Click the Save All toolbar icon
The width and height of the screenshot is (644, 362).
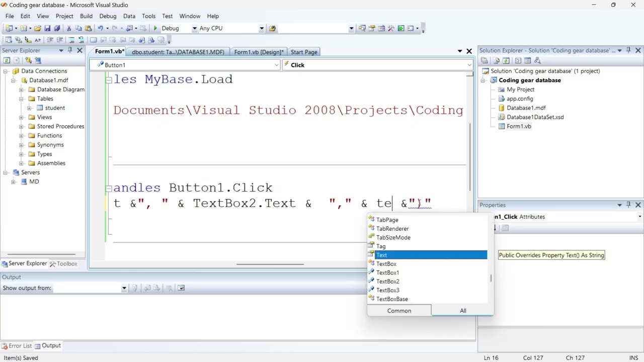pos(57,28)
